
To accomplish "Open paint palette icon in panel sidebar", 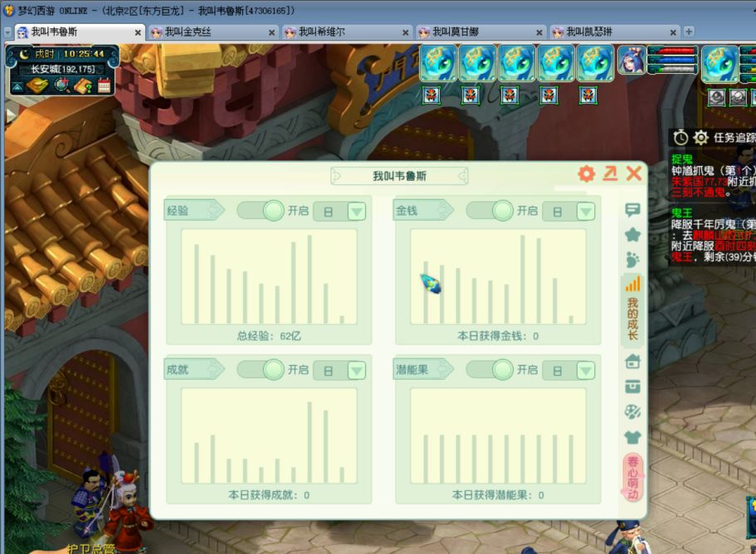I will (x=632, y=412).
